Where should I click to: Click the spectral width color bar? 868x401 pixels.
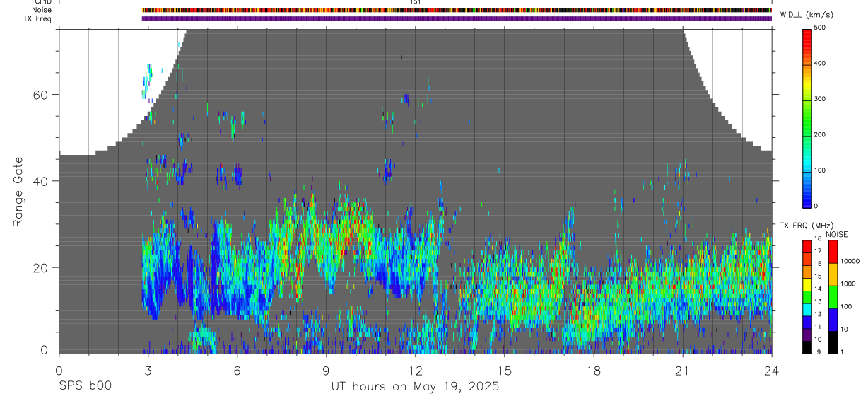808,117
